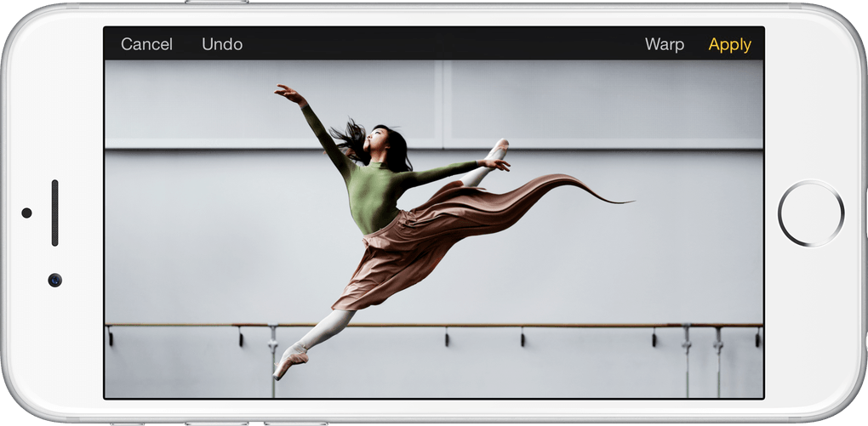
Task: Tap the dancer photo on the canvas
Action: [x=434, y=229]
